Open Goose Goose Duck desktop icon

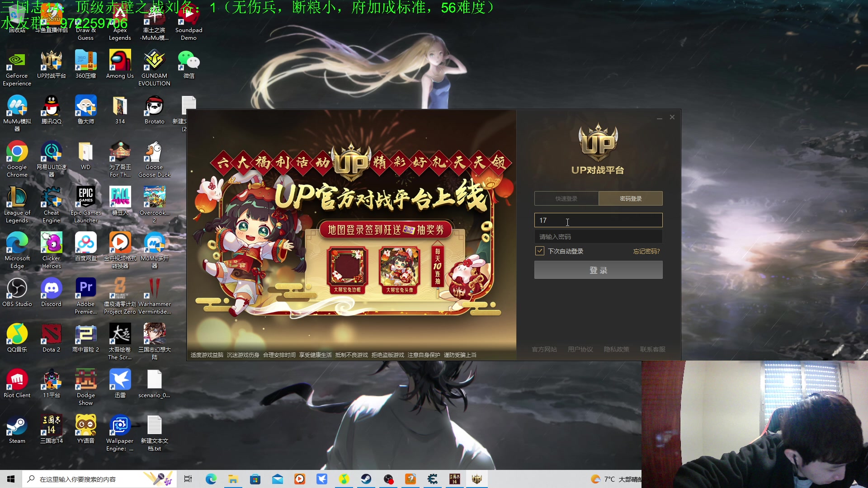[154, 159]
